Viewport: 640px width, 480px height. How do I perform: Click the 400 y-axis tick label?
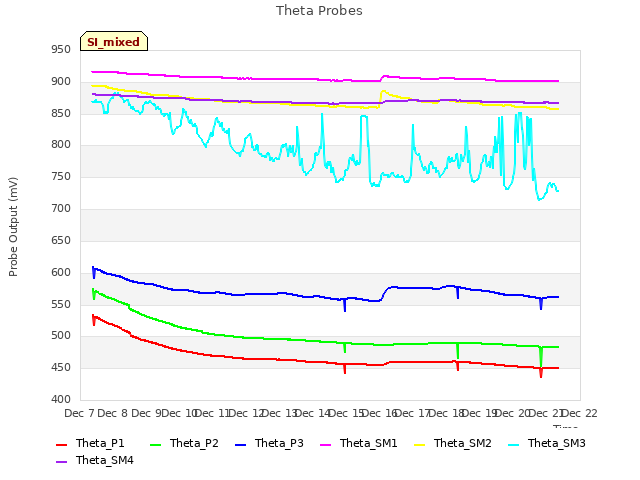coord(61,400)
